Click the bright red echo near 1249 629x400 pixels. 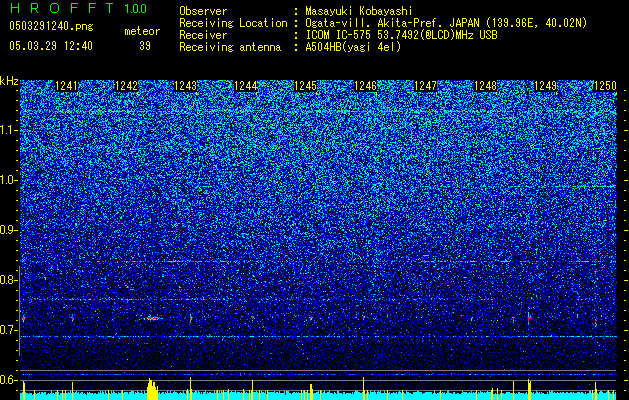point(529,319)
